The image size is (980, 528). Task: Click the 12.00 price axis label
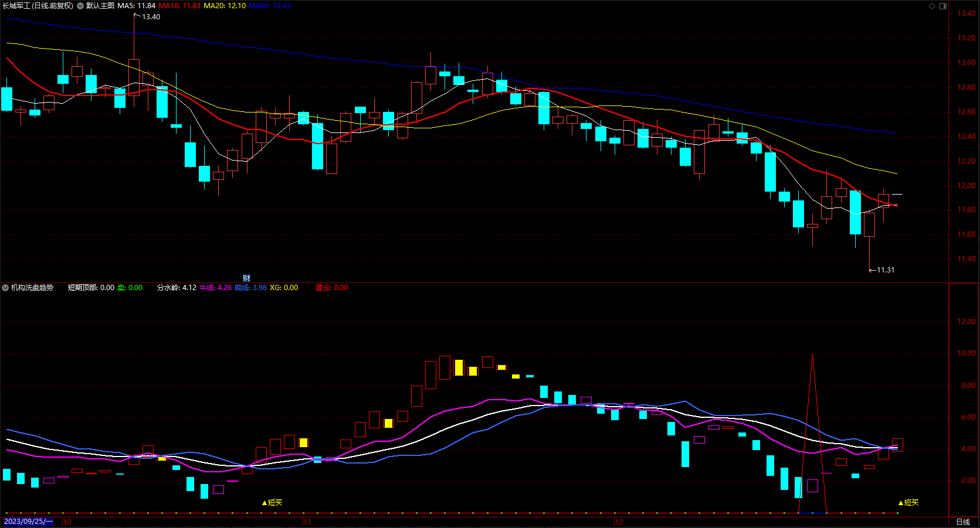pos(967,186)
